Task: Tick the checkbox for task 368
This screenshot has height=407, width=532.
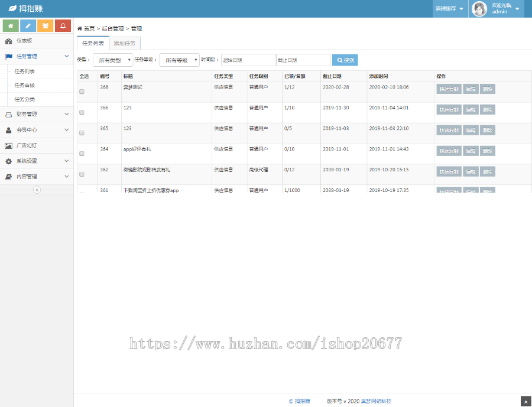Action: (x=82, y=92)
